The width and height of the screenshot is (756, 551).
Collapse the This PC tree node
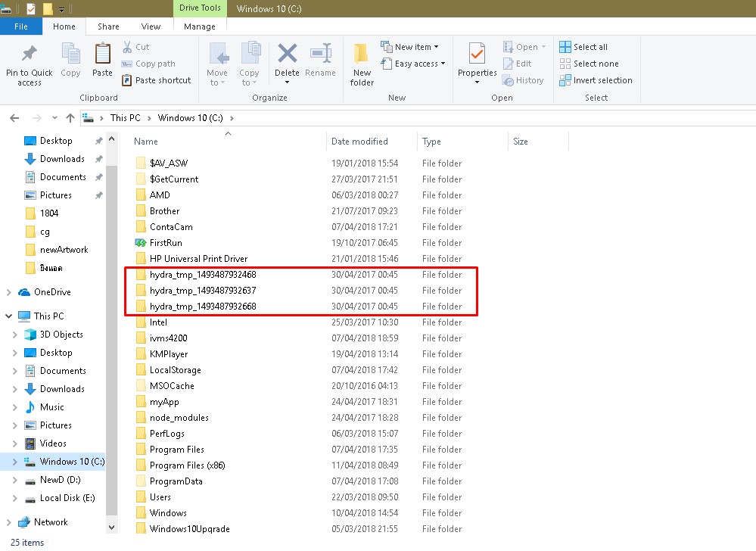click(x=8, y=316)
